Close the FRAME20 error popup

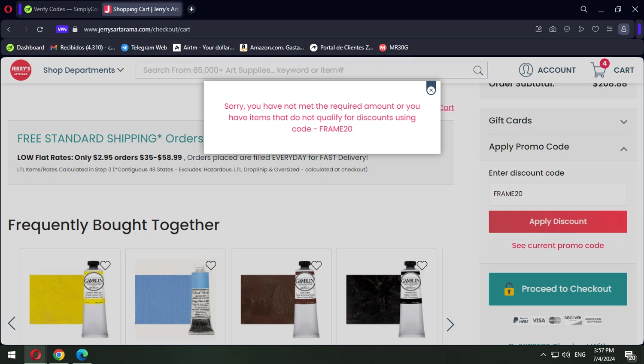[431, 90]
